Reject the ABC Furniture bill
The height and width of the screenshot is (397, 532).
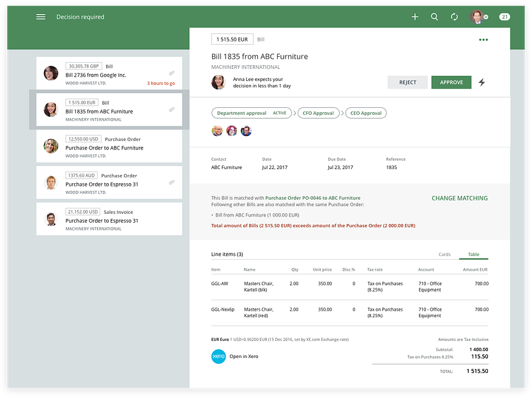pyautogui.click(x=407, y=82)
